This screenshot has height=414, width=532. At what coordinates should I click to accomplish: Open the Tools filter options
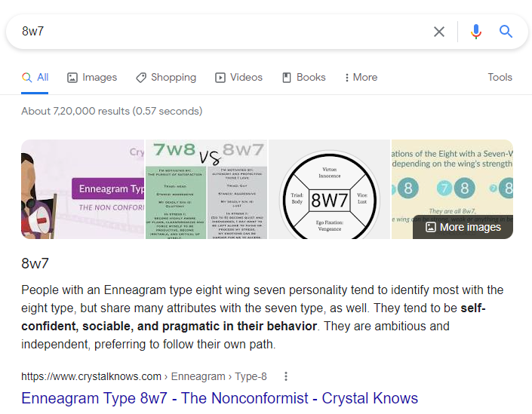(500, 78)
